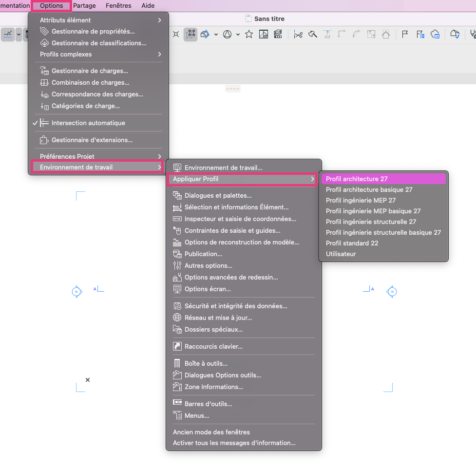Select Ancien mode des fenêtres
Viewport: 476px width, 467px height.
[x=244, y=432]
